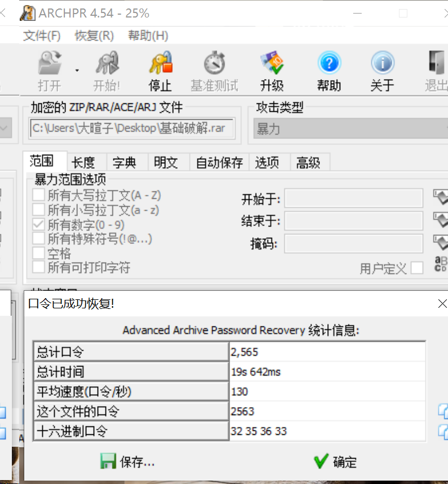Toggle the 空格 checkbox
The height and width of the screenshot is (484, 448).
(x=38, y=253)
